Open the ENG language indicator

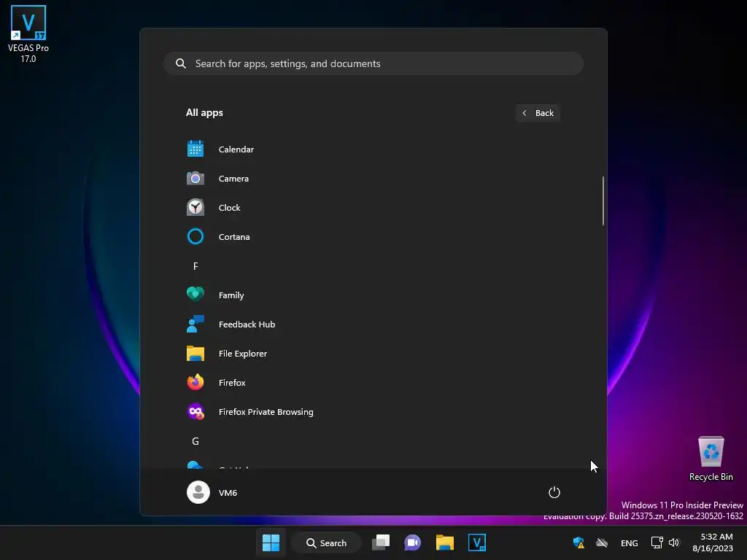tap(630, 542)
